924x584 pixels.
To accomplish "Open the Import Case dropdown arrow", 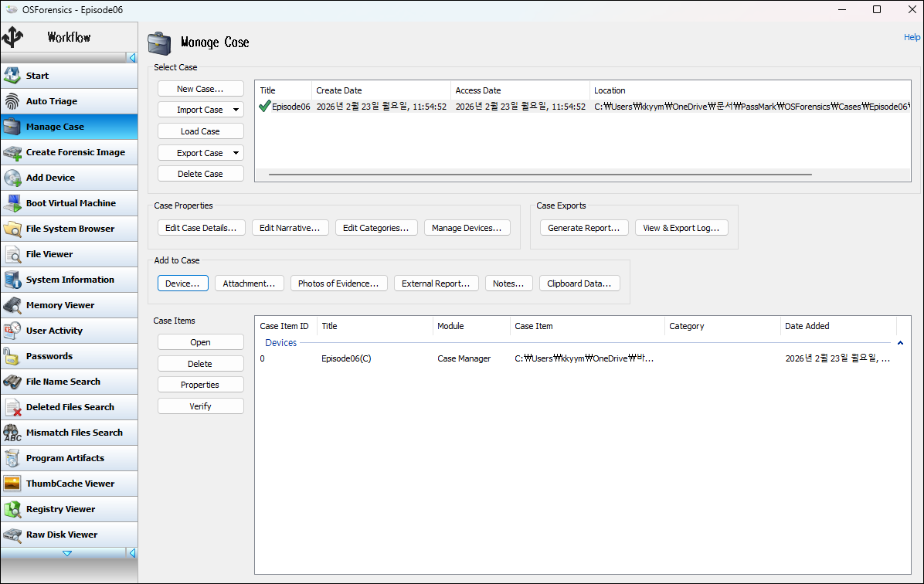I will (x=236, y=110).
